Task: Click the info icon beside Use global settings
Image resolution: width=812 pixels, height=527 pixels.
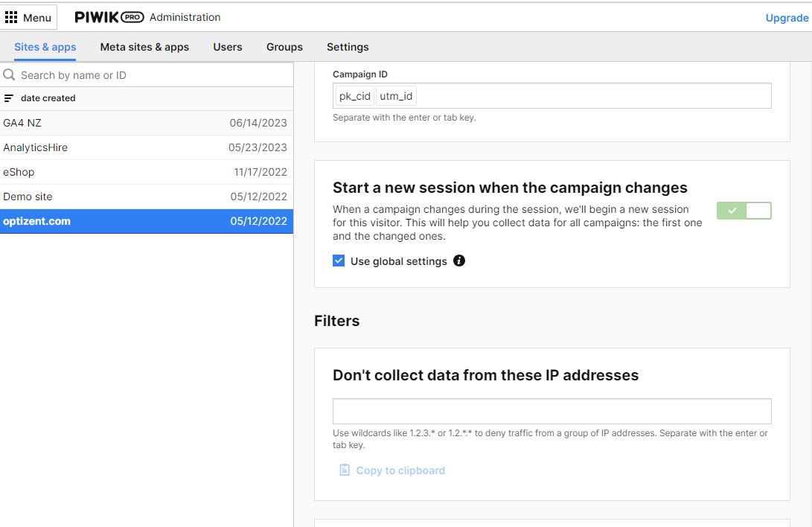Action: coord(458,261)
